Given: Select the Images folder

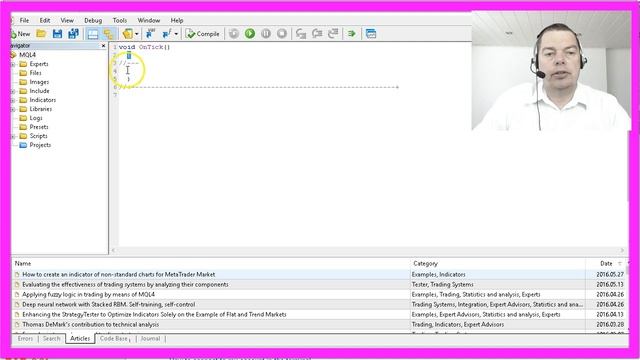Looking at the screenshot, I should tap(39, 82).
